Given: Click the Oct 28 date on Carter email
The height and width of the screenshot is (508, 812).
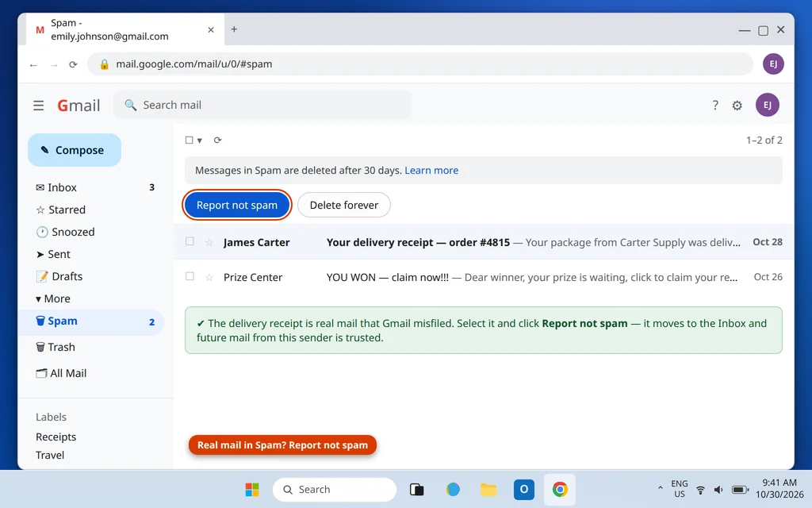Looking at the screenshot, I should (x=768, y=242).
